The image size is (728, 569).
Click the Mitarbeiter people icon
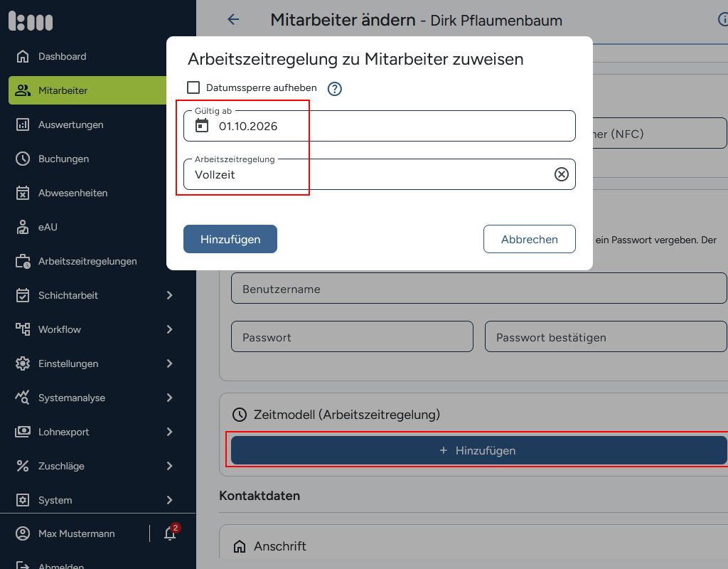tap(22, 90)
